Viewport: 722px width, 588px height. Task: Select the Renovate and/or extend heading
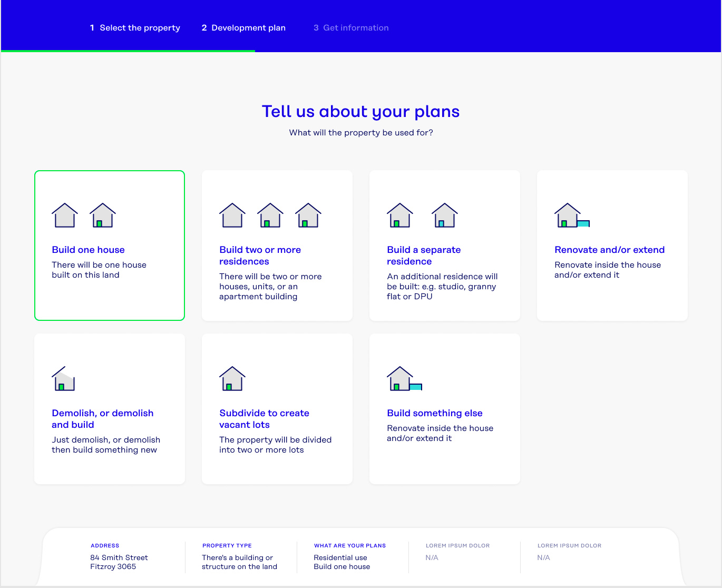609,250
